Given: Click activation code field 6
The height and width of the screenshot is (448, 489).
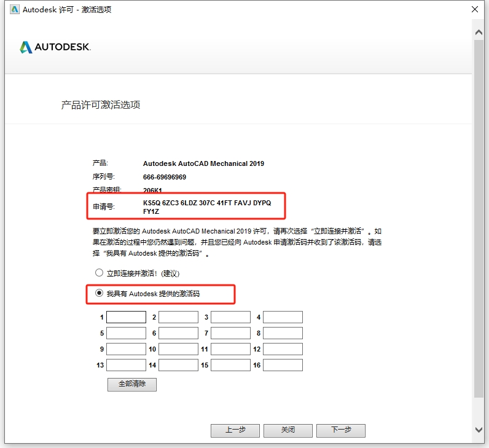Looking at the screenshot, I should (178, 333).
